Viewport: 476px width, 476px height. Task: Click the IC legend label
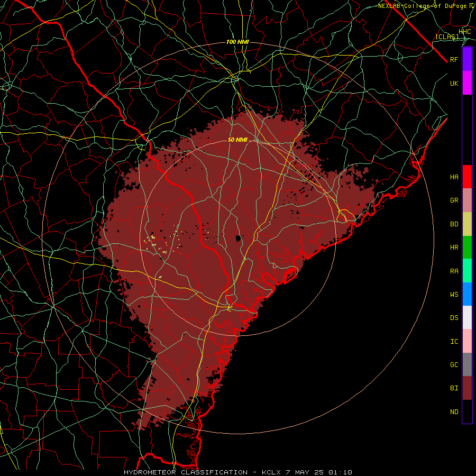[x=454, y=342]
